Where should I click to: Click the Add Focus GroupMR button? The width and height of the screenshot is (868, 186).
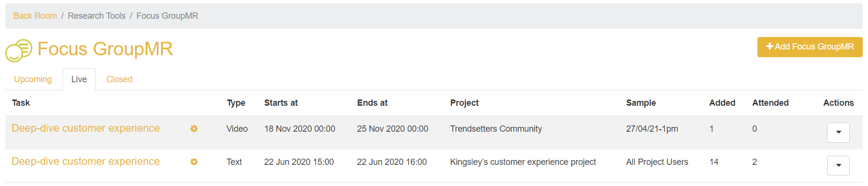(810, 47)
